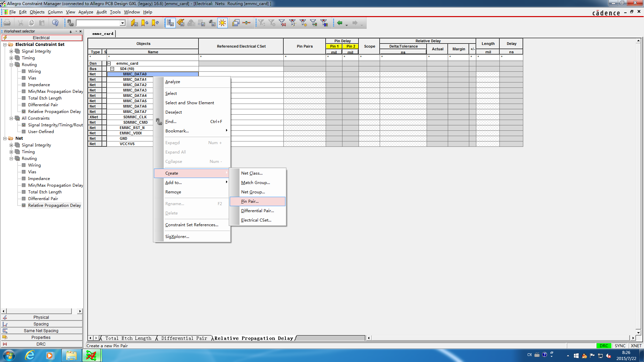Toggle the SYNC status indicator
The width and height of the screenshot is (644, 362).
[x=620, y=346]
